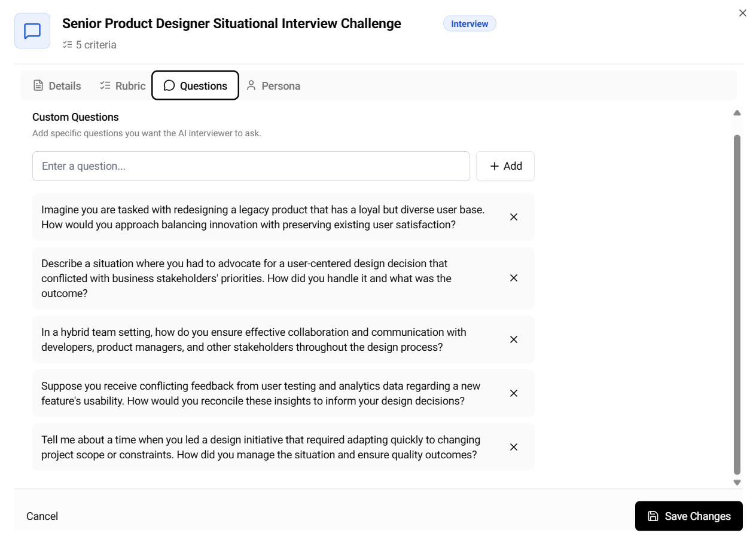
Task: Click the vertical scrollbar thumb
Action: [x=737, y=305]
